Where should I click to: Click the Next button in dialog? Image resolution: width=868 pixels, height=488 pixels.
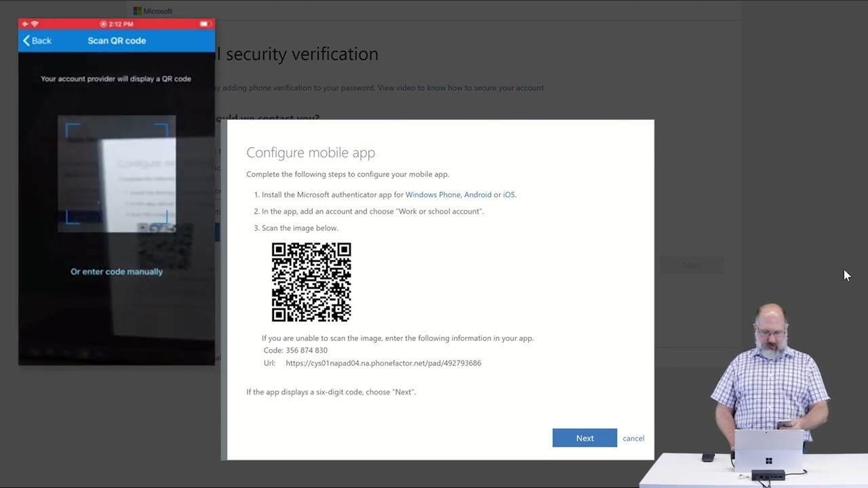[585, 438]
